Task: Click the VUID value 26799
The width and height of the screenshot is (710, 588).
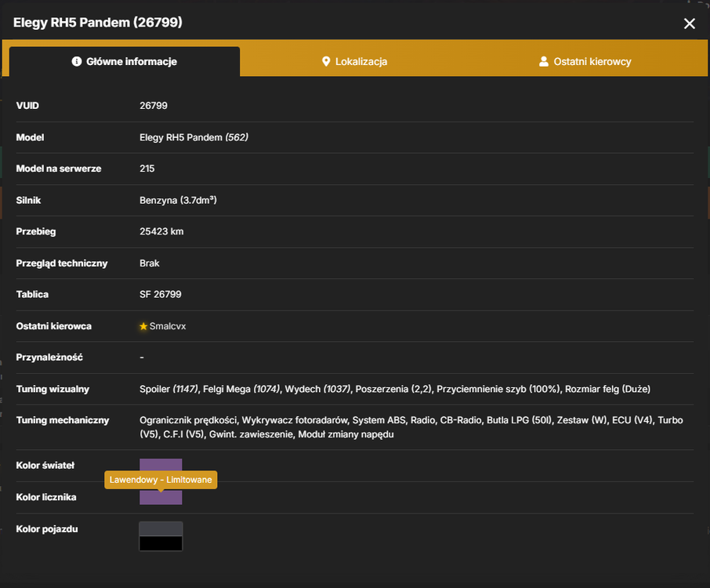Action: [154, 106]
